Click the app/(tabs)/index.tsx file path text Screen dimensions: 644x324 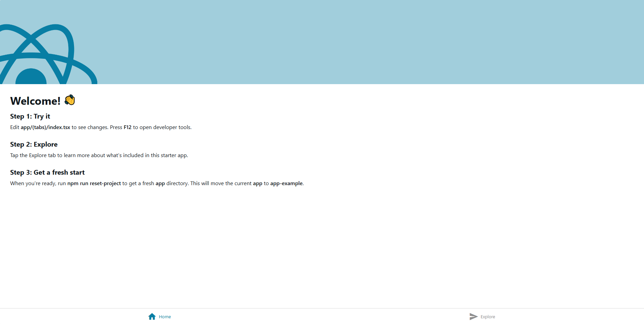click(46, 127)
